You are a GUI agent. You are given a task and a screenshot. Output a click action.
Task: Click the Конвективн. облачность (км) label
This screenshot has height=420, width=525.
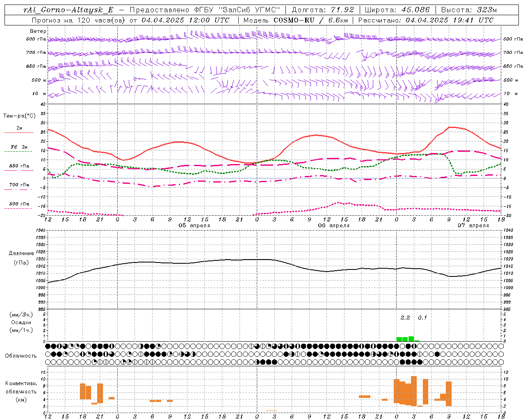pyautogui.click(x=21, y=391)
